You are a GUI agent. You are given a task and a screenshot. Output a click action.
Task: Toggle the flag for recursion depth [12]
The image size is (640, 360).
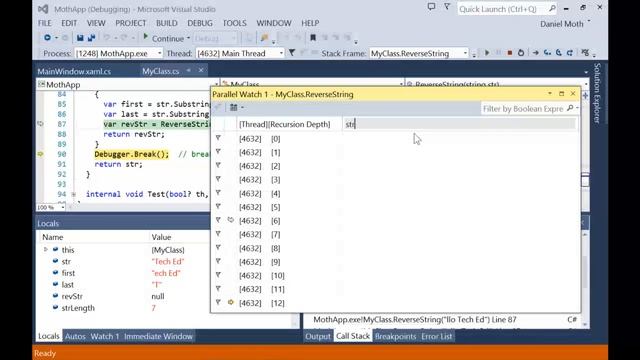tap(218, 302)
